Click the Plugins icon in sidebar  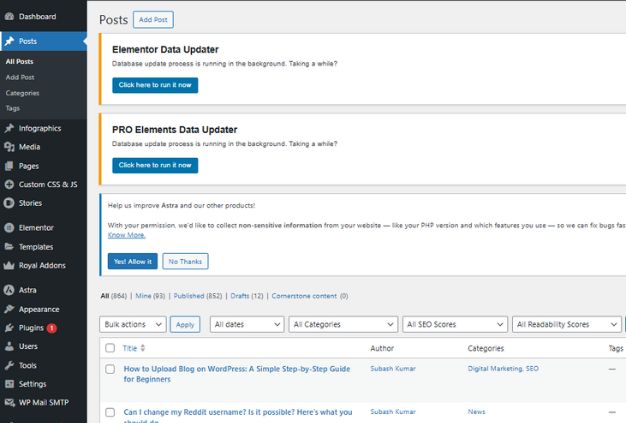[9, 328]
